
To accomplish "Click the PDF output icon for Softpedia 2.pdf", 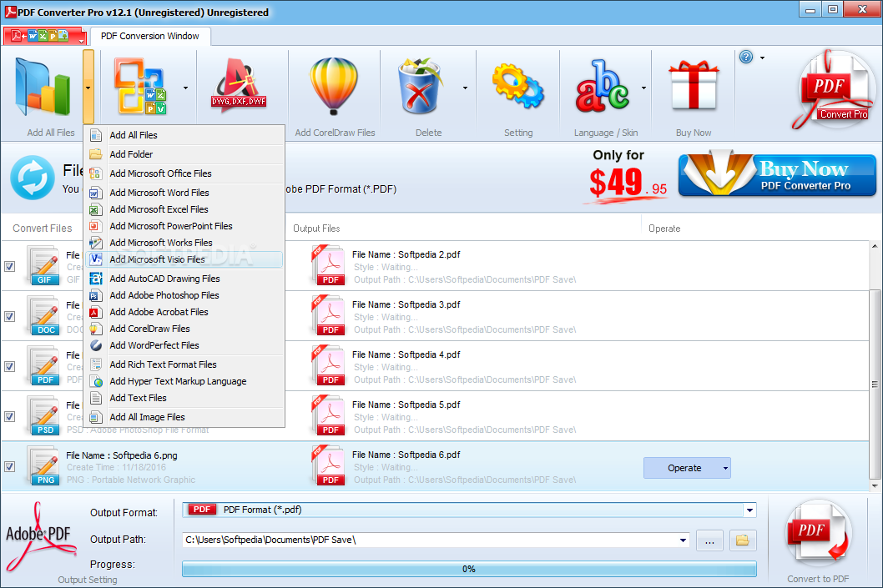I will (x=328, y=265).
